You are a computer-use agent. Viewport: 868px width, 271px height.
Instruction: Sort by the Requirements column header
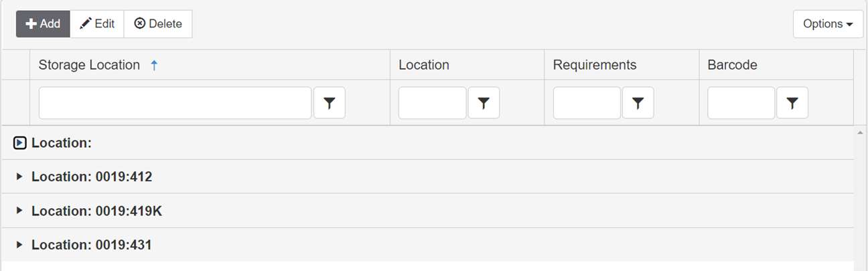click(595, 65)
